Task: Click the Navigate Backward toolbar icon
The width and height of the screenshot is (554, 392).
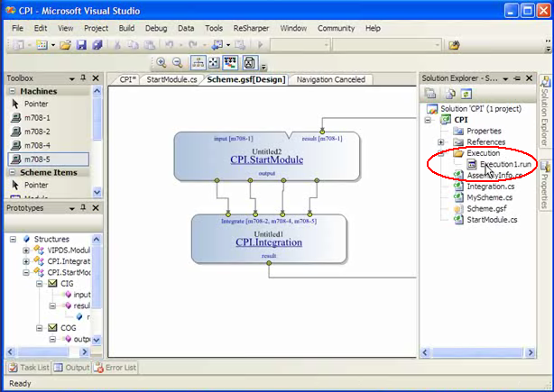Action: click(x=217, y=45)
